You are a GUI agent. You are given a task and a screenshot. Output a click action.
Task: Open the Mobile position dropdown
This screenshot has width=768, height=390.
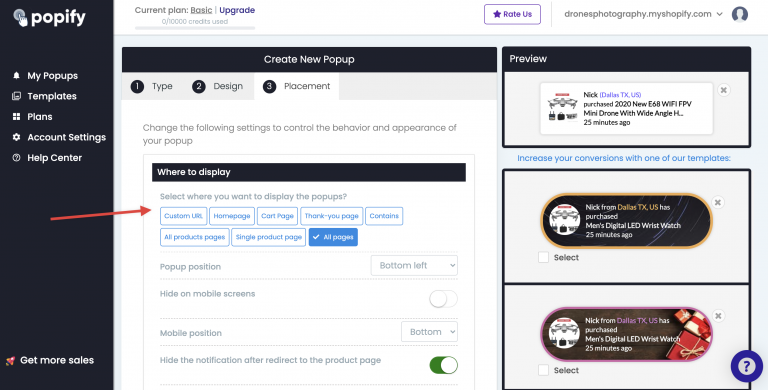430,332
